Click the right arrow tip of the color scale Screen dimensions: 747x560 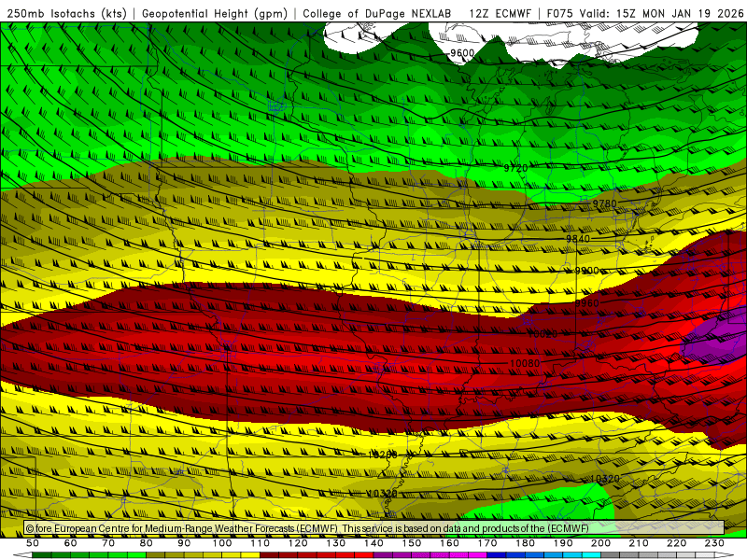click(x=723, y=555)
